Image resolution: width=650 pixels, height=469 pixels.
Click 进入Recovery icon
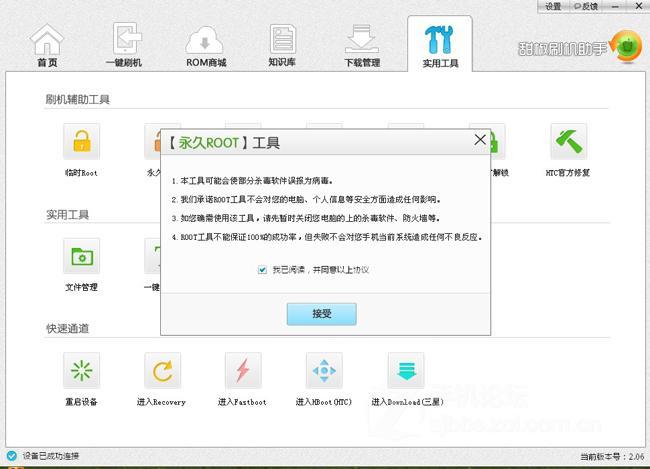(x=162, y=371)
